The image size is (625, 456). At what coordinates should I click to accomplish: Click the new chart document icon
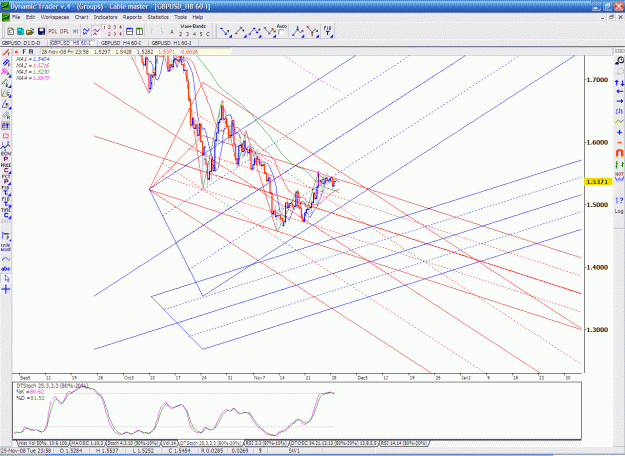tap(11, 31)
